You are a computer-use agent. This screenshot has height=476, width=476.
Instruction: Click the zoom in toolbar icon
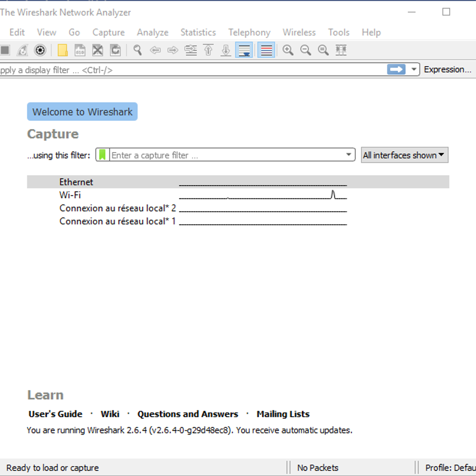point(288,50)
